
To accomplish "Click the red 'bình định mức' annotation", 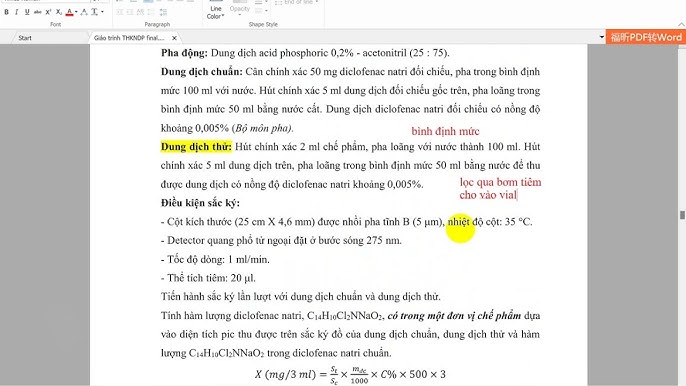I will pos(445,131).
